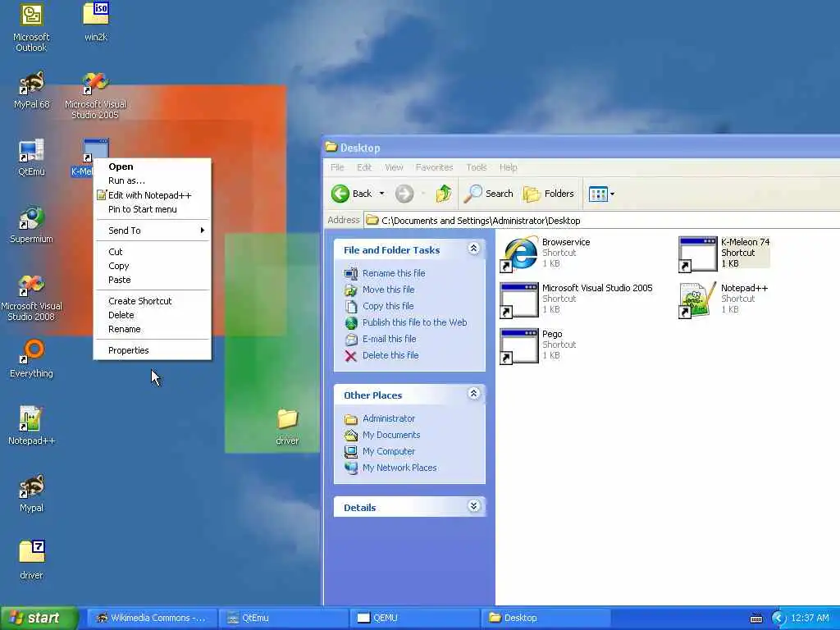The height and width of the screenshot is (630, 840).
Task: Click Publish this file to the Web
Action: (414, 322)
